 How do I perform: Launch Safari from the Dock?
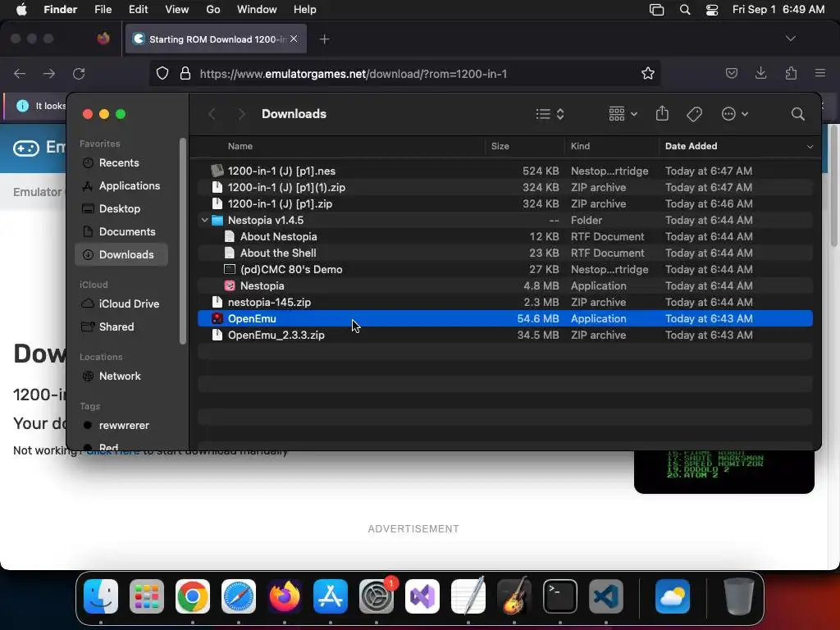click(x=239, y=596)
